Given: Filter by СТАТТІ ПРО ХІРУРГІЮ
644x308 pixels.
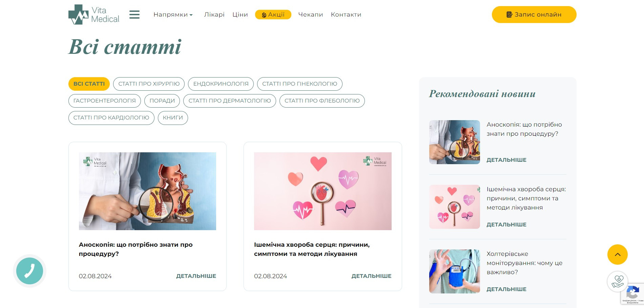Looking at the screenshot, I should tap(149, 84).
